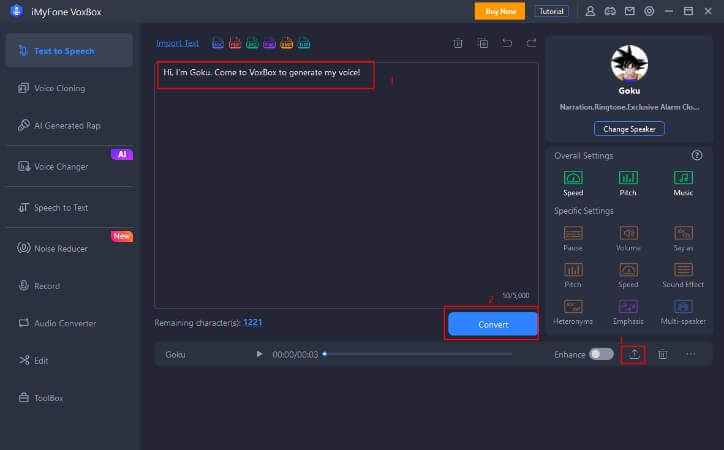
Task: Click the Change Speaker button
Action: [629, 129]
